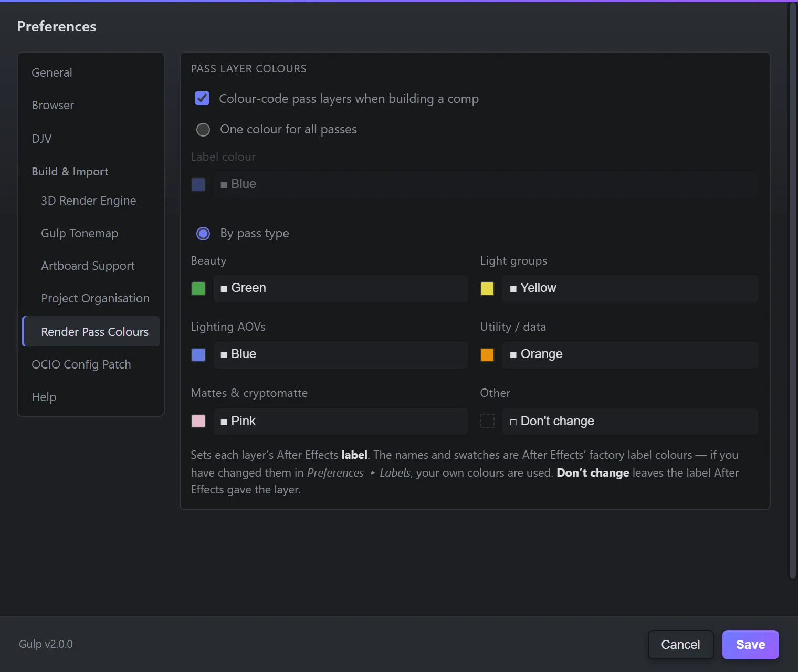
Task: Open the Light groups dropdown showing Yellow
Action: coord(630,288)
